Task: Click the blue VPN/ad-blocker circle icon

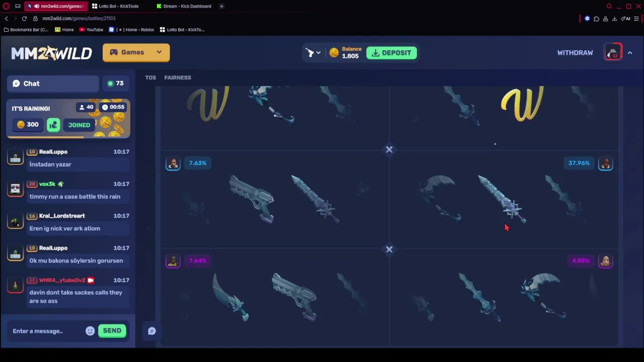Action: point(587,19)
